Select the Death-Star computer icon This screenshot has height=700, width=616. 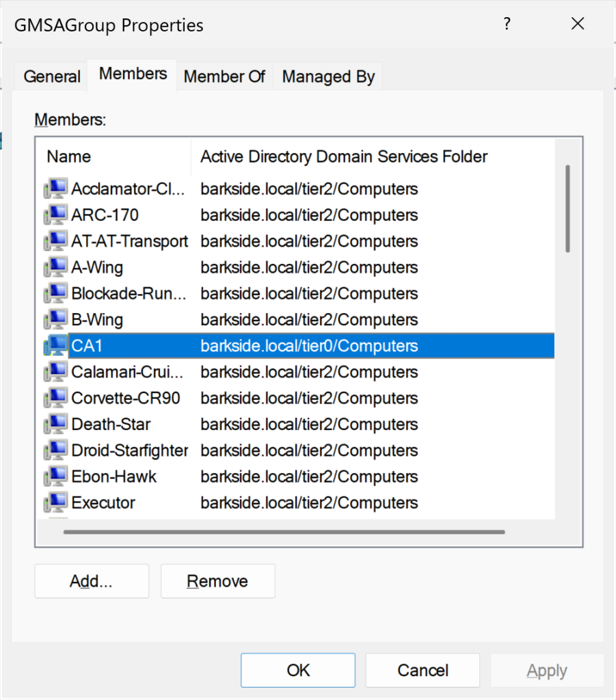55,425
